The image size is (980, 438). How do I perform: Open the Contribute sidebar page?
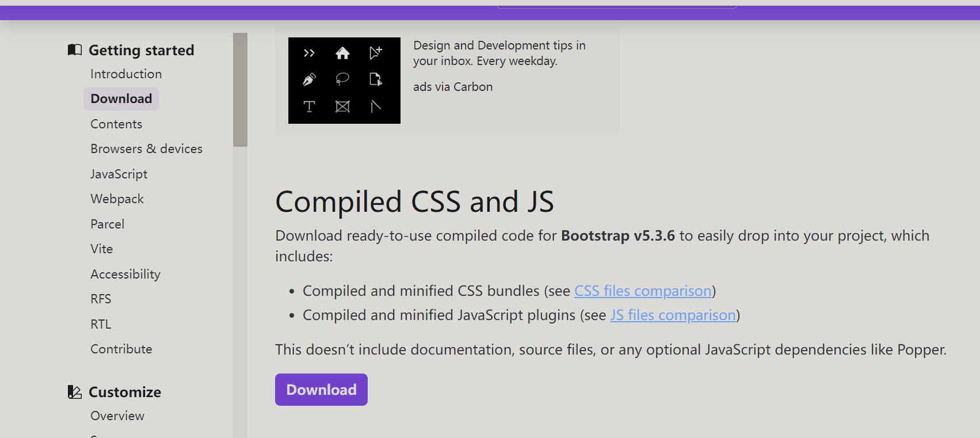[x=121, y=349]
